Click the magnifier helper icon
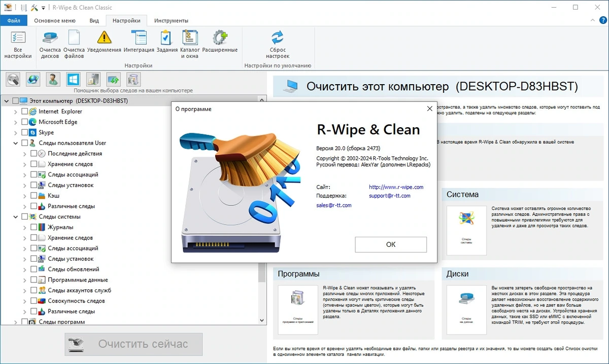The image size is (609, 364). tap(13, 79)
